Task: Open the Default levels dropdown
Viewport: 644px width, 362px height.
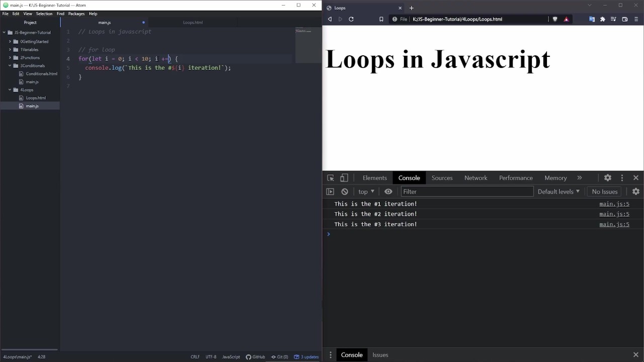Action: [x=558, y=192]
